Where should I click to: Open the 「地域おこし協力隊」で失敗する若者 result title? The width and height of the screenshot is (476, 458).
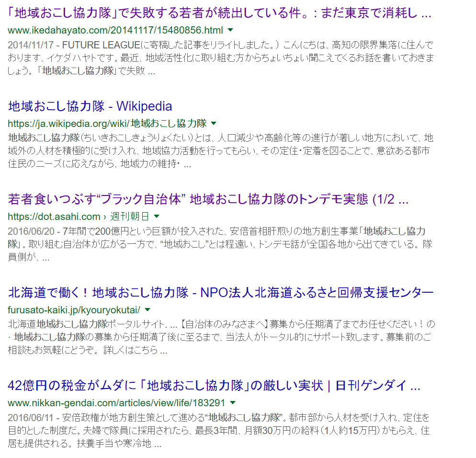pos(219,13)
